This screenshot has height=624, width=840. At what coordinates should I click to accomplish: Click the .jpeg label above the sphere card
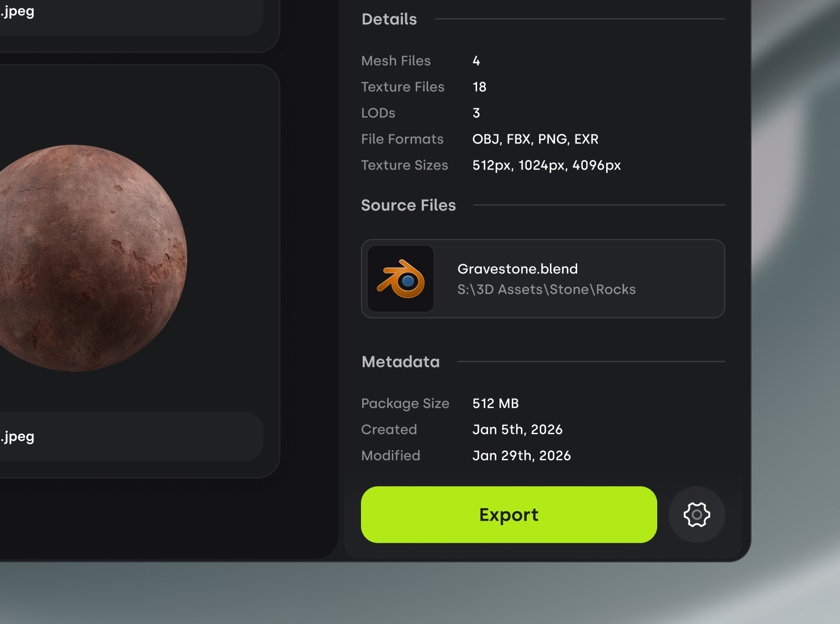pyautogui.click(x=18, y=11)
